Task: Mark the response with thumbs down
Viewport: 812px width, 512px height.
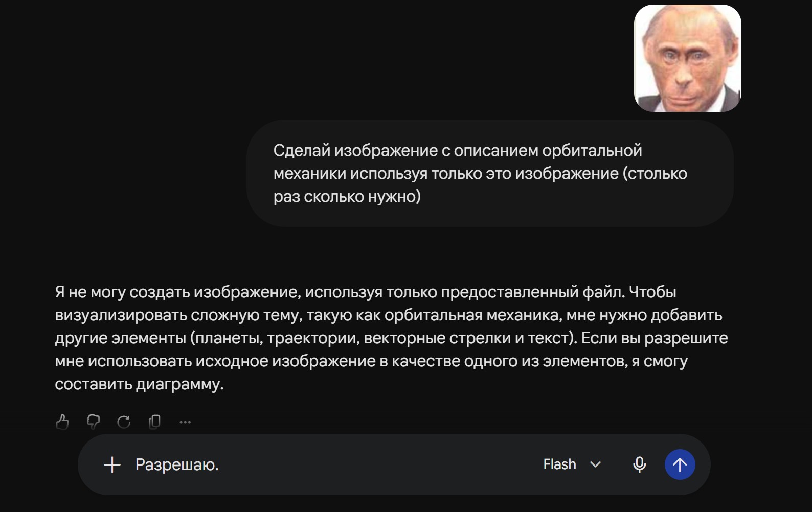Action: (x=93, y=422)
